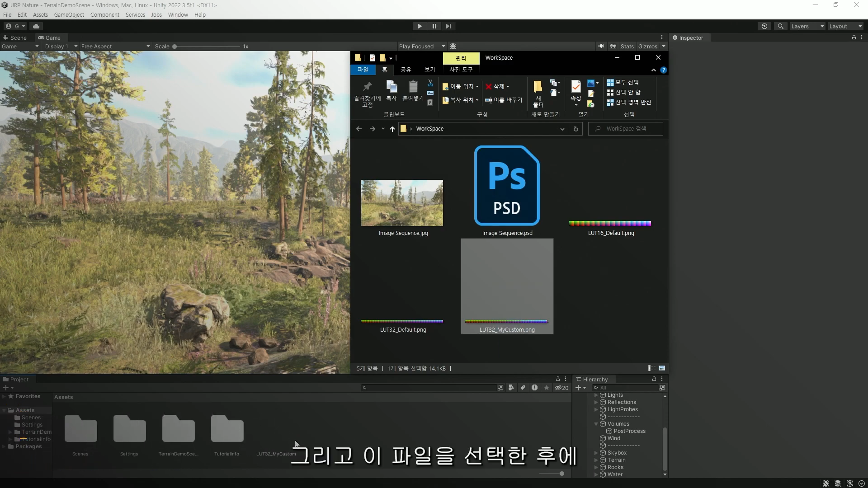Click the Unity global search magnifier icon
Image resolution: width=868 pixels, height=488 pixels.
[780, 26]
